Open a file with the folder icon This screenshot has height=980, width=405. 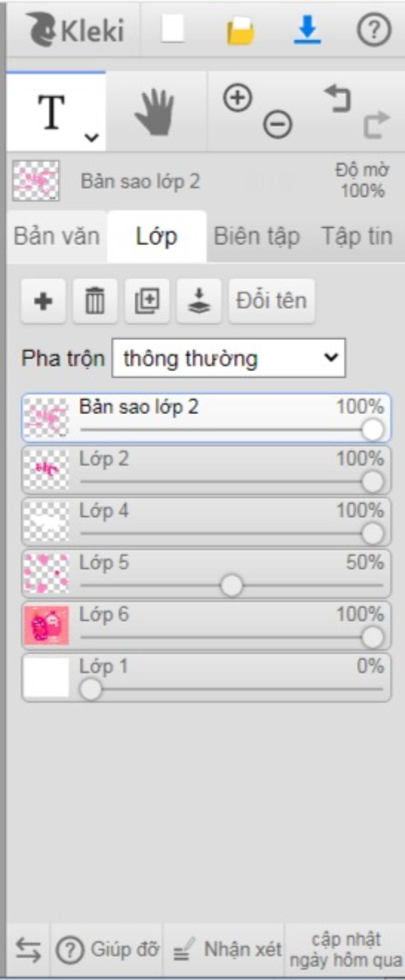click(x=240, y=30)
